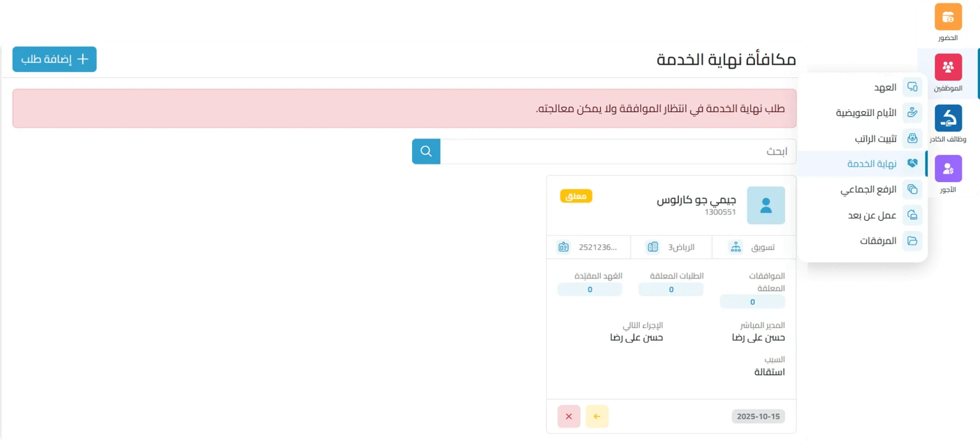Open the الموظفين employees module icon
The width and height of the screenshot is (980, 445).
(x=948, y=67)
